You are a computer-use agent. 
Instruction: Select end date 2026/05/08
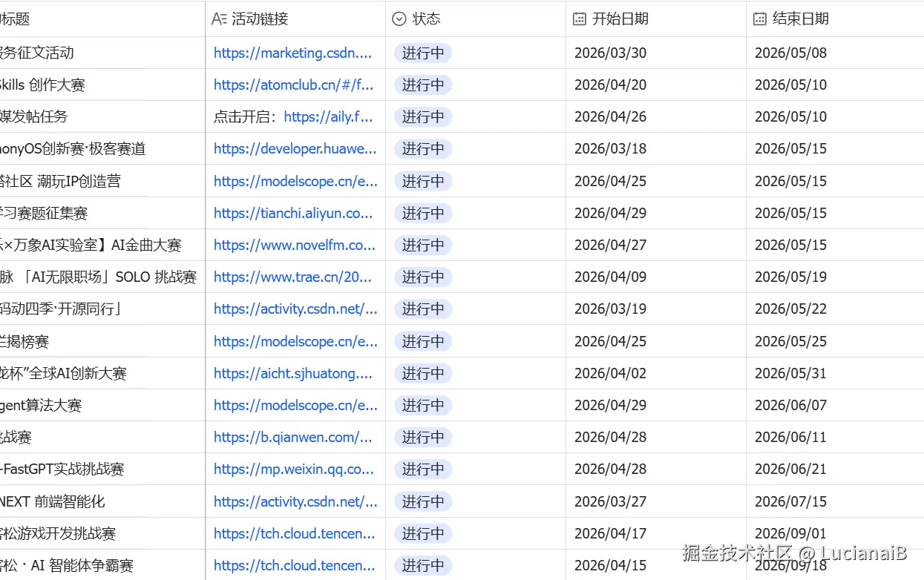[x=790, y=53]
